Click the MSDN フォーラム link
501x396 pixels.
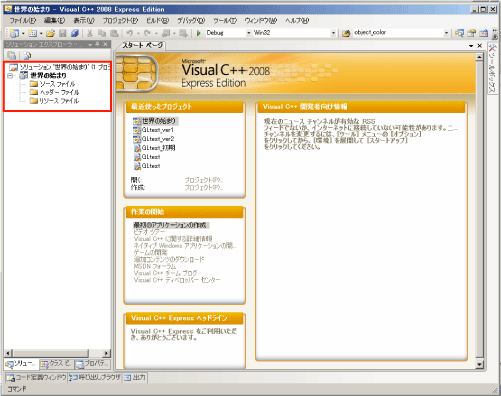[x=155, y=266]
